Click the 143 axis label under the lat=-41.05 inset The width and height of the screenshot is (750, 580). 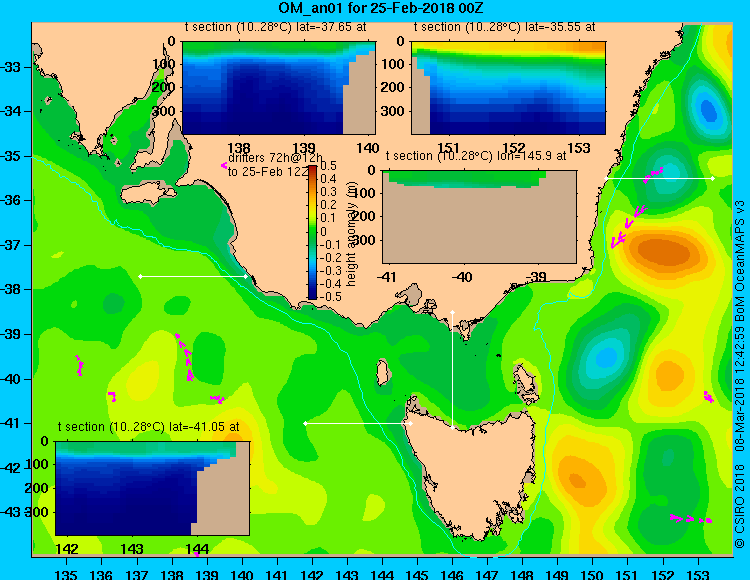click(132, 548)
